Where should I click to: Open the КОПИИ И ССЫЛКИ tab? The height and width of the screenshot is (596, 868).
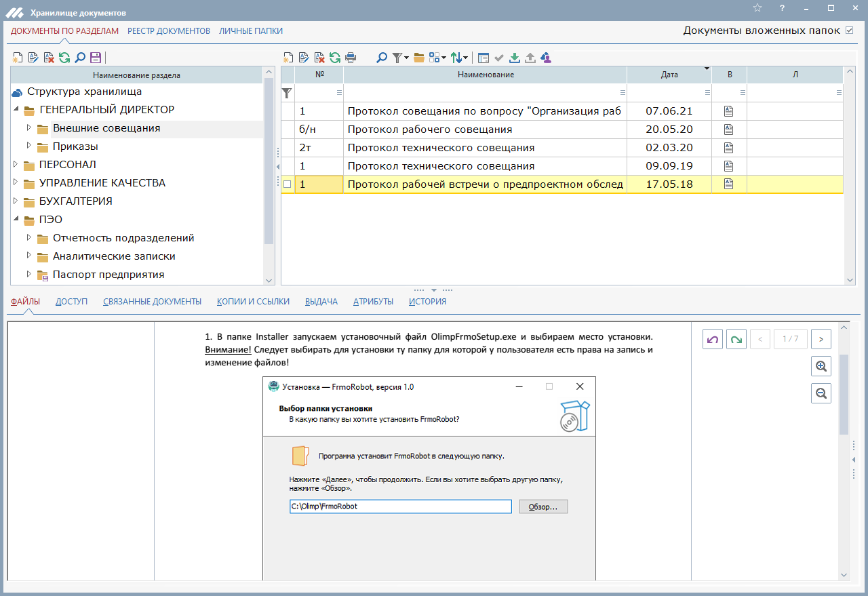click(x=254, y=302)
